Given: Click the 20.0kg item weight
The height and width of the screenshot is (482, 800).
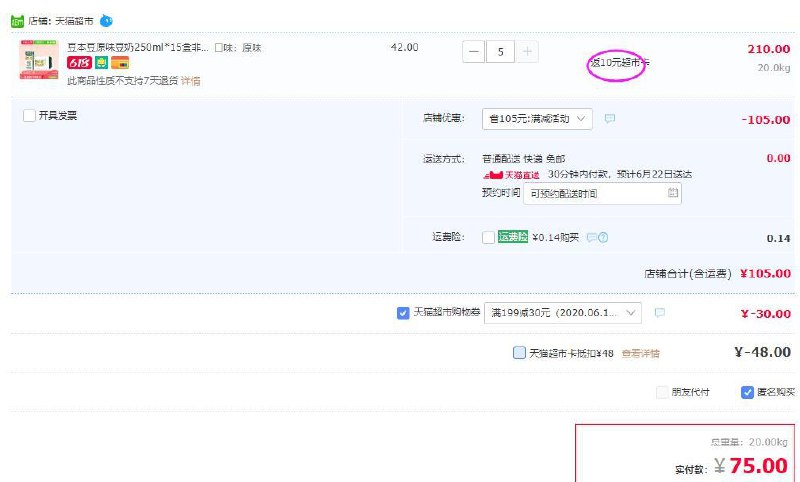Looking at the screenshot, I should point(774,67).
